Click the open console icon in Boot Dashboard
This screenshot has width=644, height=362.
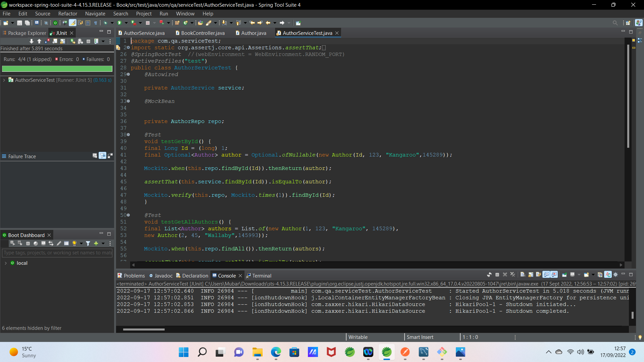coord(43,243)
